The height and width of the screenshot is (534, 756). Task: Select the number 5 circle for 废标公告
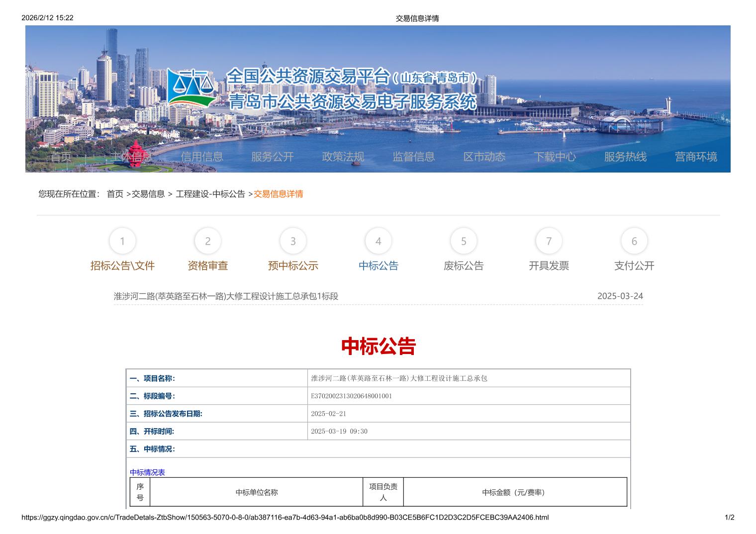464,241
